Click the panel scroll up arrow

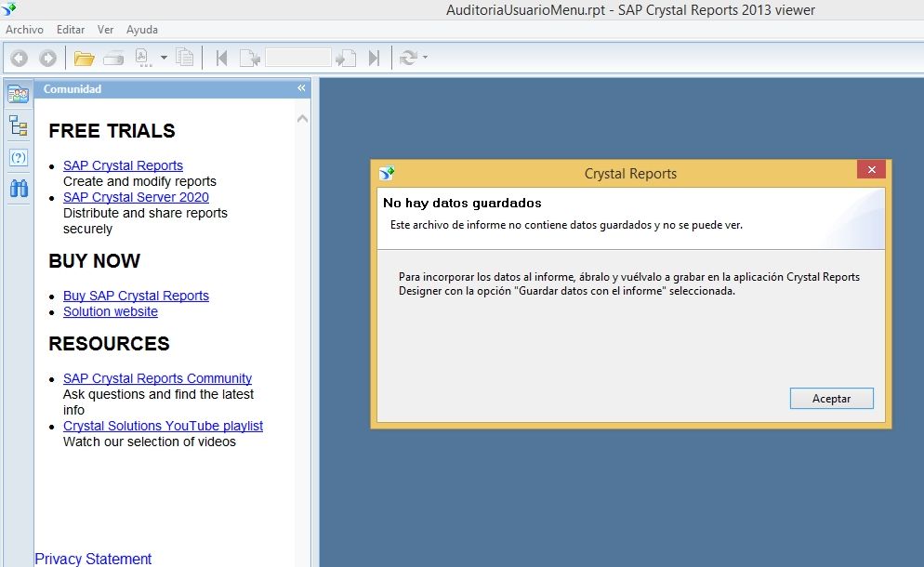[302, 118]
